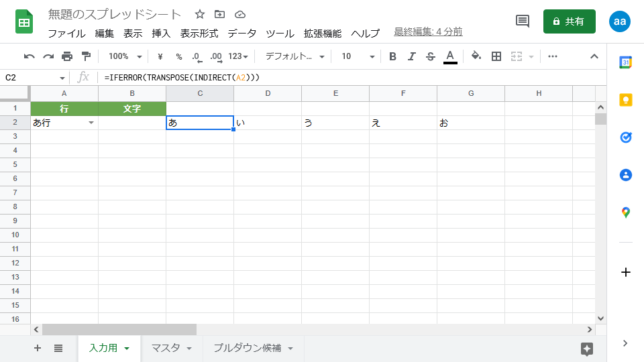Open the comment history icon
The image size is (644, 362).
coord(523,21)
